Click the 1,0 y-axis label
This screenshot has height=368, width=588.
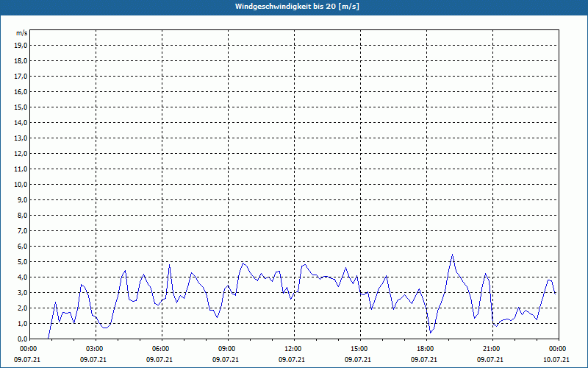(23, 324)
